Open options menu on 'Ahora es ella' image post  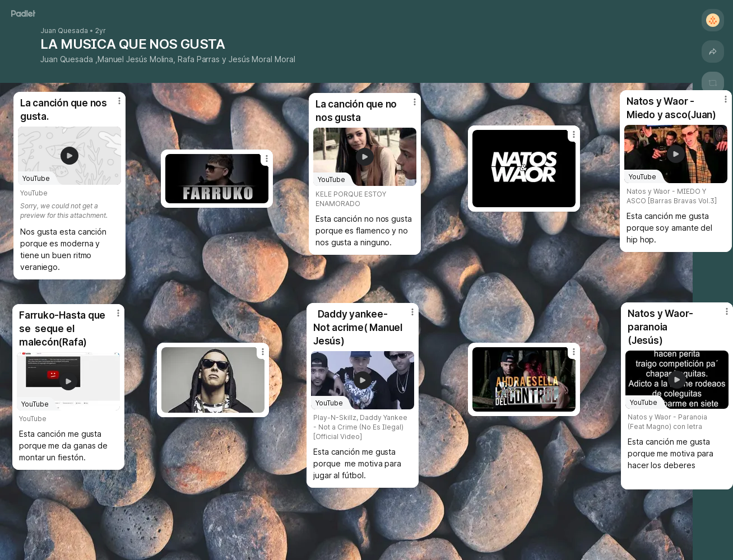(x=574, y=352)
